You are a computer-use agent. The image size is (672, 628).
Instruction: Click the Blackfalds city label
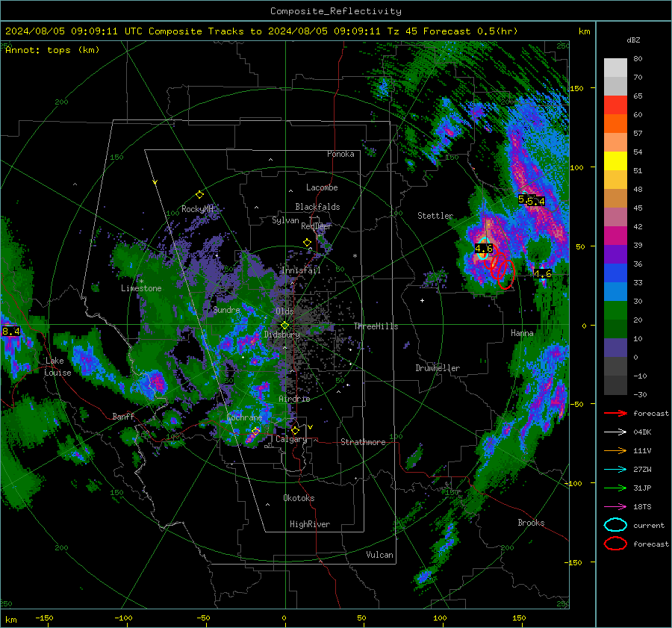(x=317, y=207)
